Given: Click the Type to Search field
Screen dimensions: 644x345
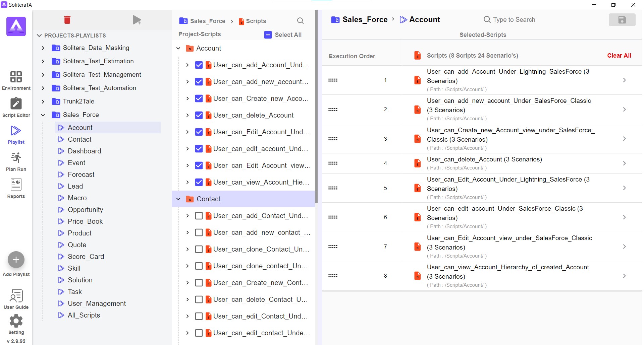Looking at the screenshot, I should click(x=514, y=19).
